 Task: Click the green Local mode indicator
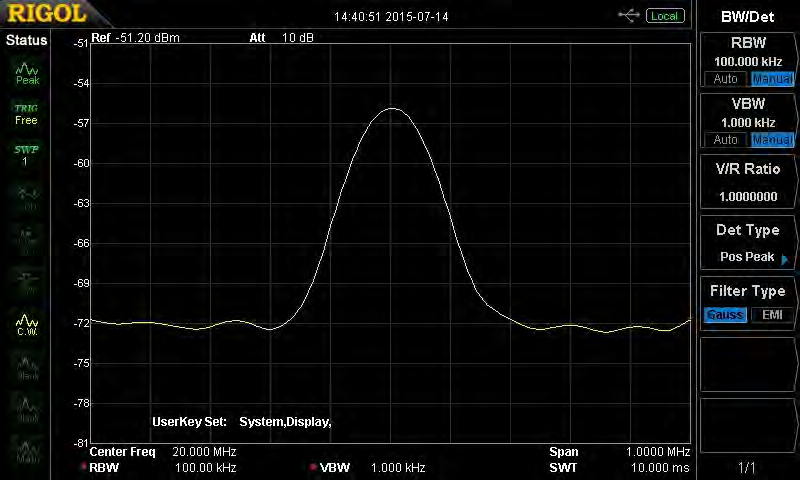pos(665,16)
